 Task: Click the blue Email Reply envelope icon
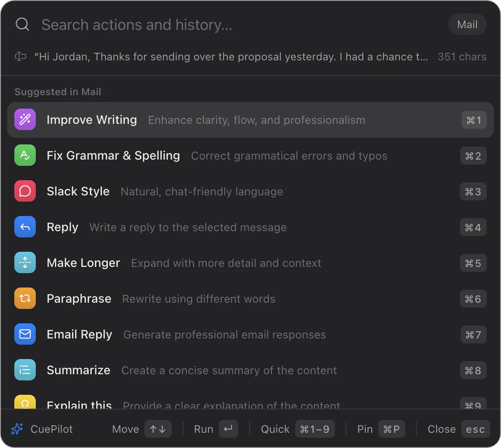pyautogui.click(x=25, y=334)
